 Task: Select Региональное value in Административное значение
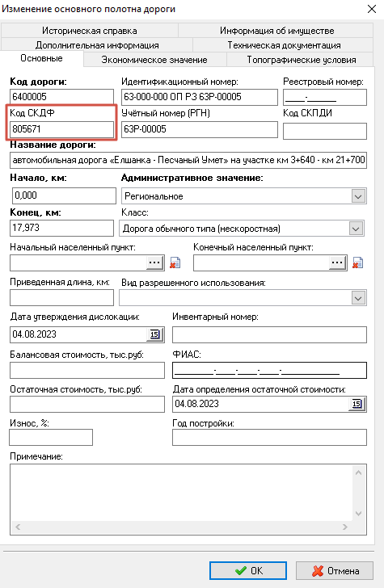coord(154,196)
